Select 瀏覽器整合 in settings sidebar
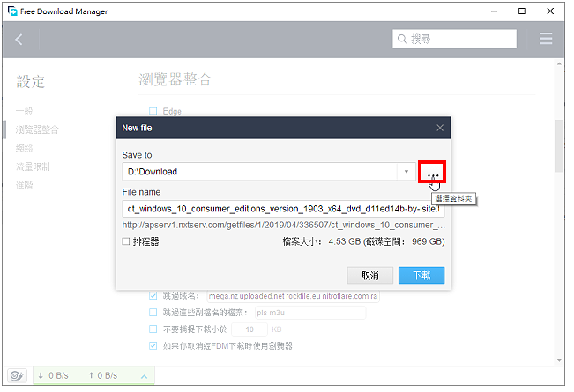This screenshot has height=392, width=574. [x=37, y=129]
